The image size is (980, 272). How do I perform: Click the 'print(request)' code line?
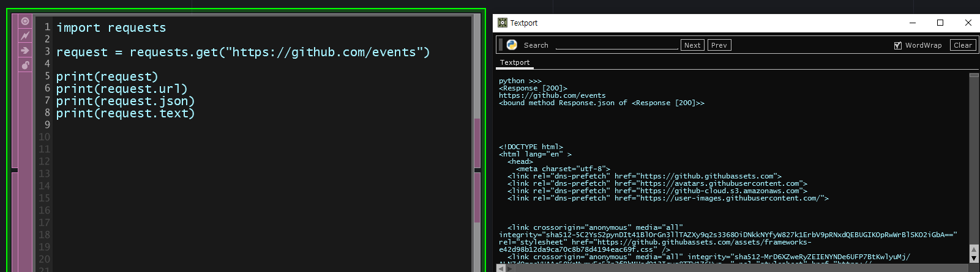107,76
